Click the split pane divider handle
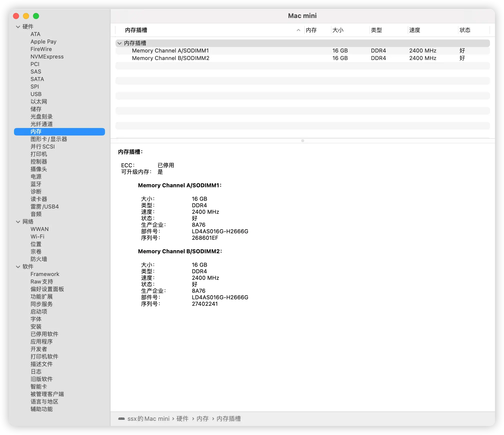504x435 pixels. click(x=302, y=141)
